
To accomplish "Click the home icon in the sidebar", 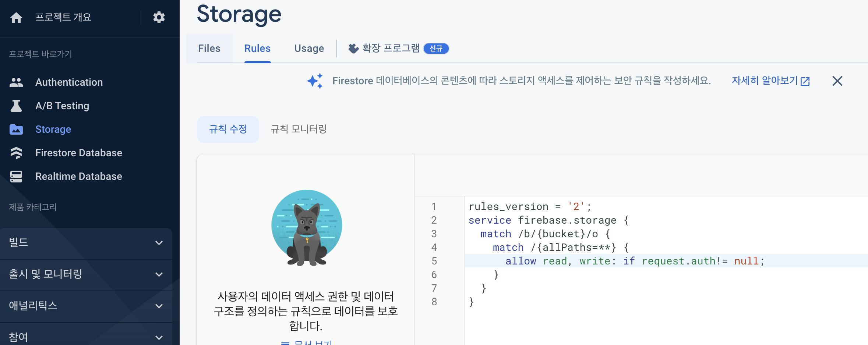I will click(16, 17).
